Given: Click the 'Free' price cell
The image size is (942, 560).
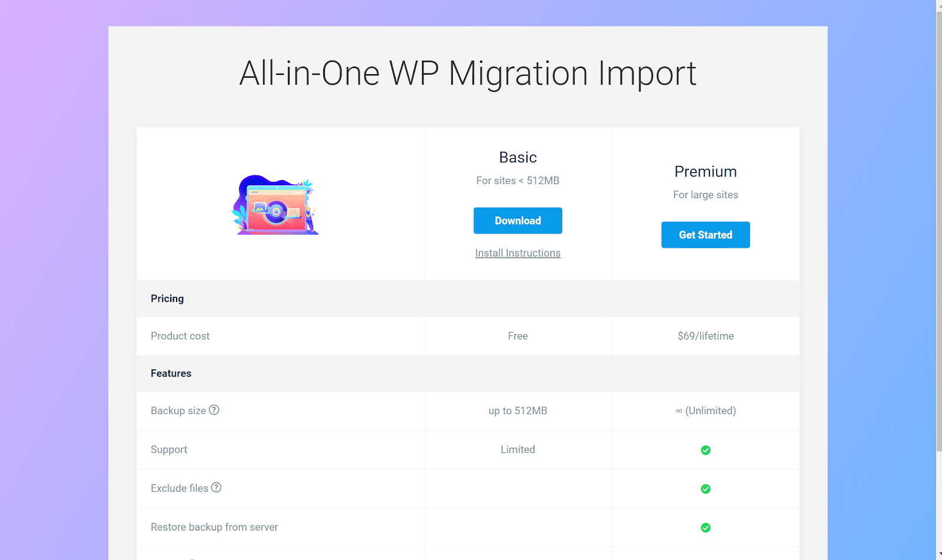Looking at the screenshot, I should (518, 336).
